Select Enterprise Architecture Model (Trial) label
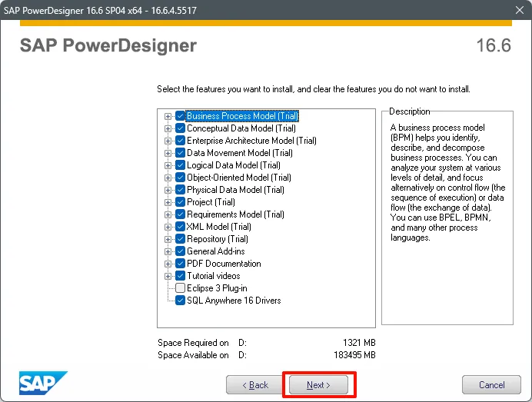The width and height of the screenshot is (532, 402). 251,141
